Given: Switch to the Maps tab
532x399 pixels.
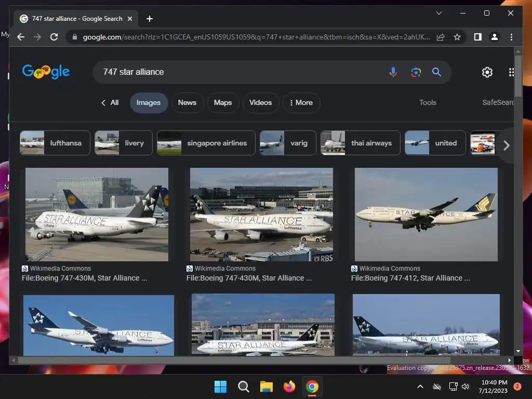Looking at the screenshot, I should click(x=223, y=102).
